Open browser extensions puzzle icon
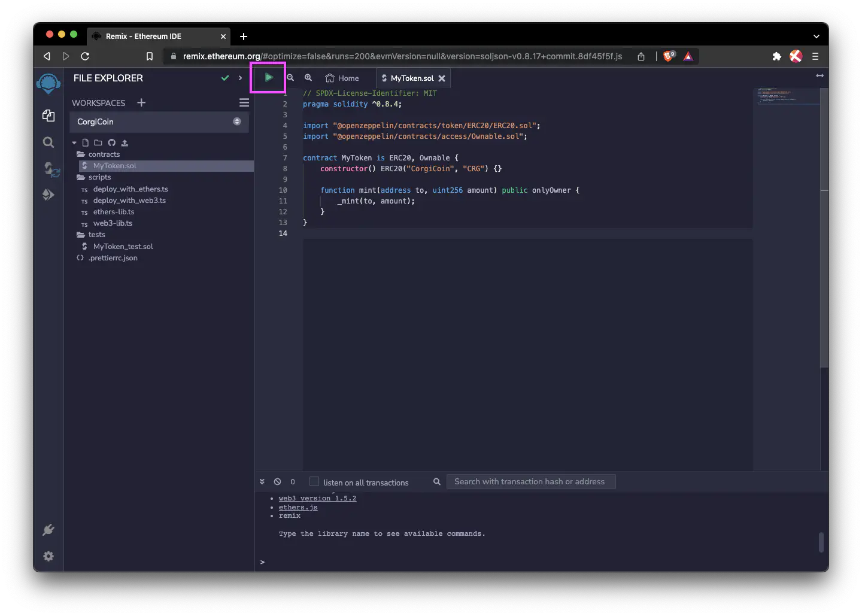 point(776,56)
